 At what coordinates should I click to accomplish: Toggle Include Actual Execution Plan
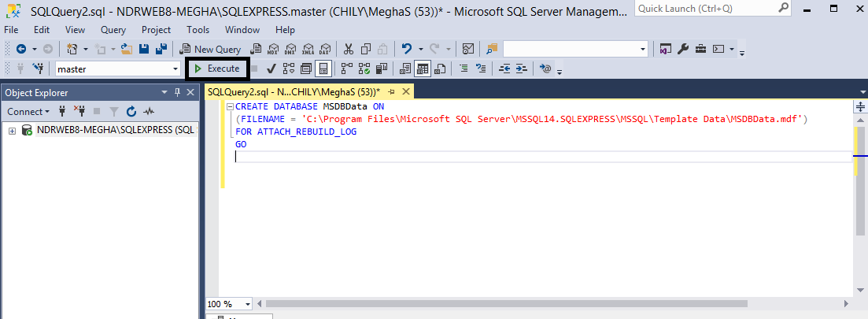pos(346,69)
